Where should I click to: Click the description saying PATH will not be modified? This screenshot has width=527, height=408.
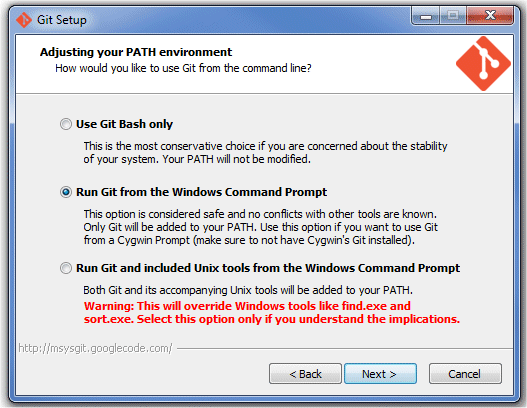[x=265, y=152]
